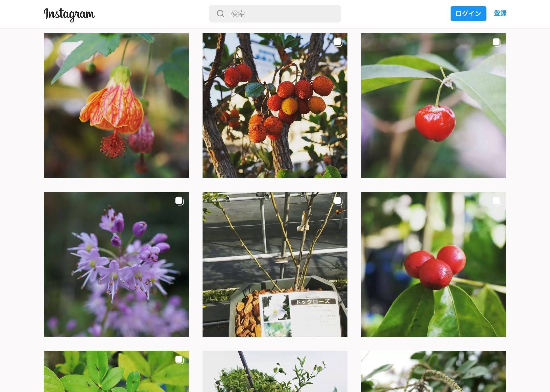This screenshot has width=550, height=392.
Task: Open the three red berries photo
Action: [x=434, y=264]
